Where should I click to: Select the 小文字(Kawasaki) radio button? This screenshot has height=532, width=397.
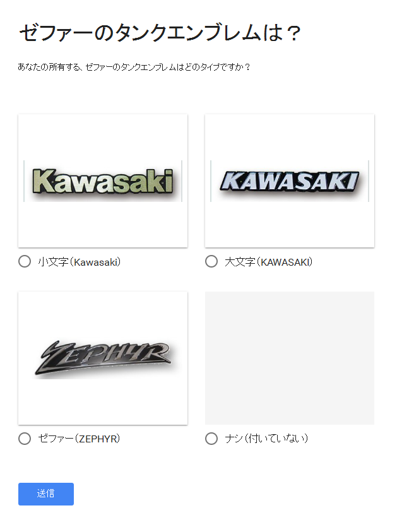coord(25,262)
